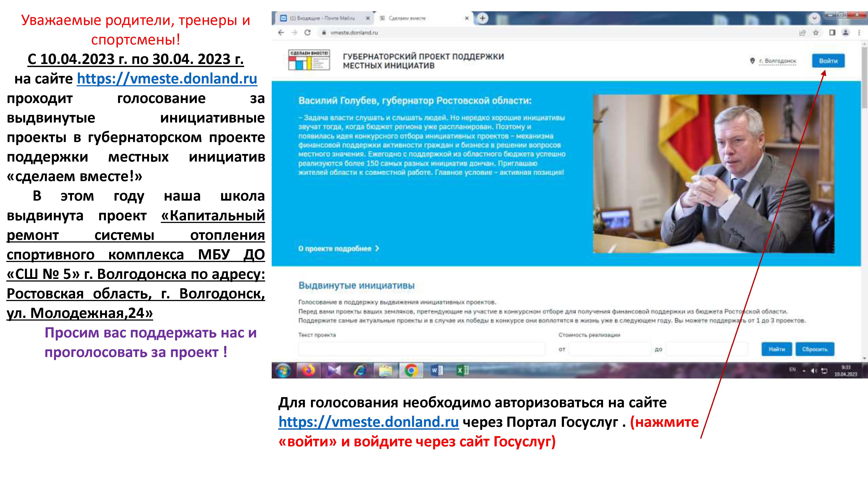
Task: Click the Стоимость реализации до field
Action: [x=707, y=349]
